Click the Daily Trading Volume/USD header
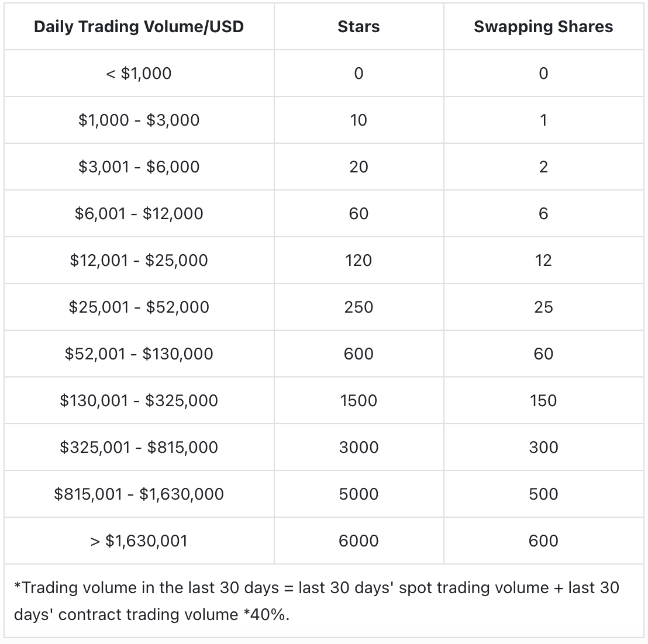The image size is (648, 644). 139,27
